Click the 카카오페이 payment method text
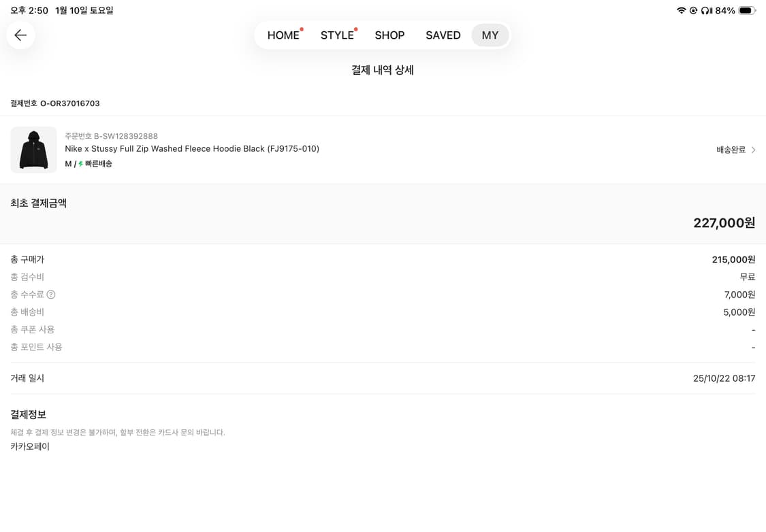The width and height of the screenshot is (766, 532). 29,446
